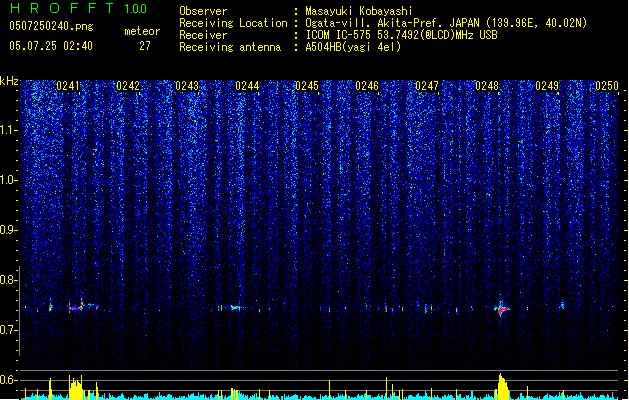Click the 0241 time marker
629x400 pixels.
(68, 86)
